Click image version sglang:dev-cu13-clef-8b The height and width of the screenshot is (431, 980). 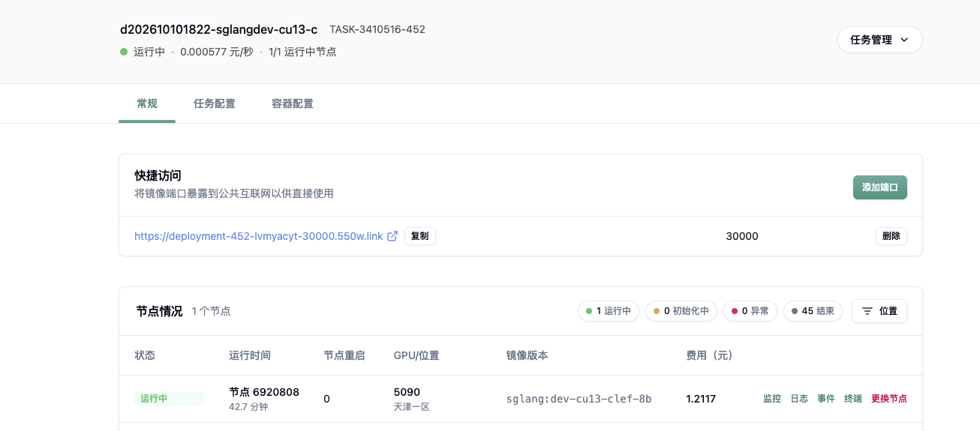pyautogui.click(x=579, y=399)
